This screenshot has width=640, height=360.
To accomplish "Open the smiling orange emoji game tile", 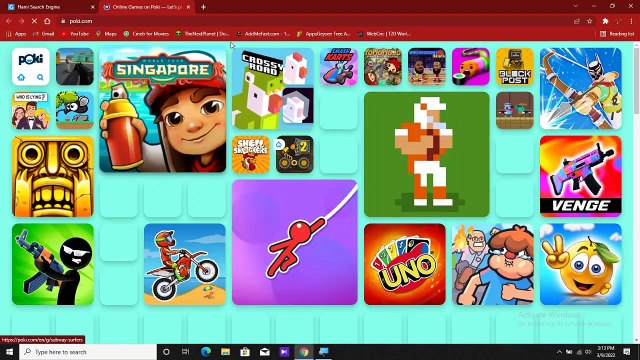I will pyautogui.click(x=580, y=264).
